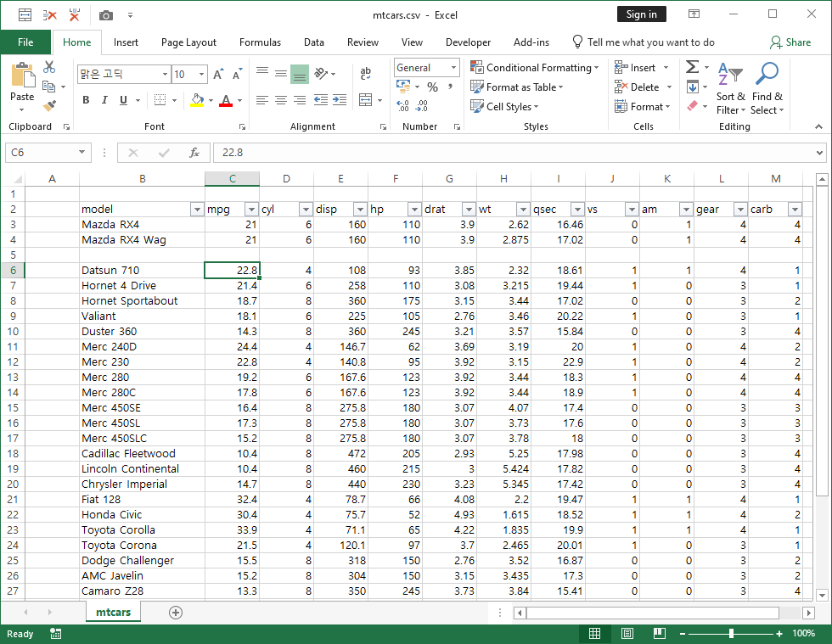Click the camera icon in Quick Access Toolbar

105,15
